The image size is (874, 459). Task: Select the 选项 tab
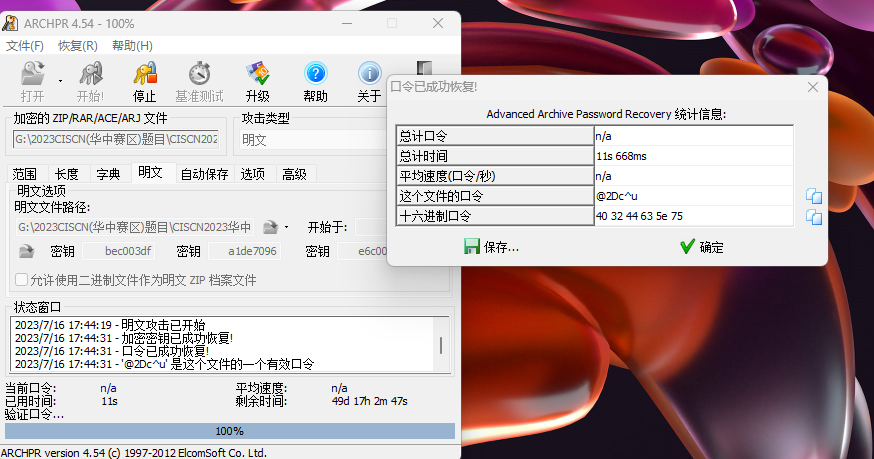pyautogui.click(x=253, y=174)
